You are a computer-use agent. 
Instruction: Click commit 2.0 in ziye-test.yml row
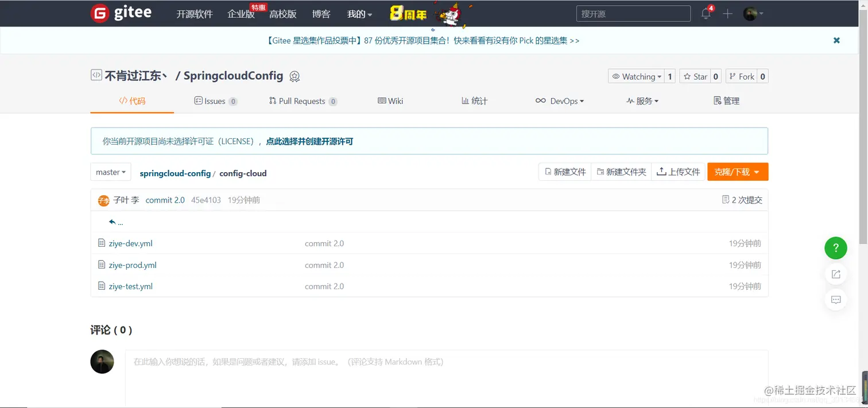[x=324, y=286]
